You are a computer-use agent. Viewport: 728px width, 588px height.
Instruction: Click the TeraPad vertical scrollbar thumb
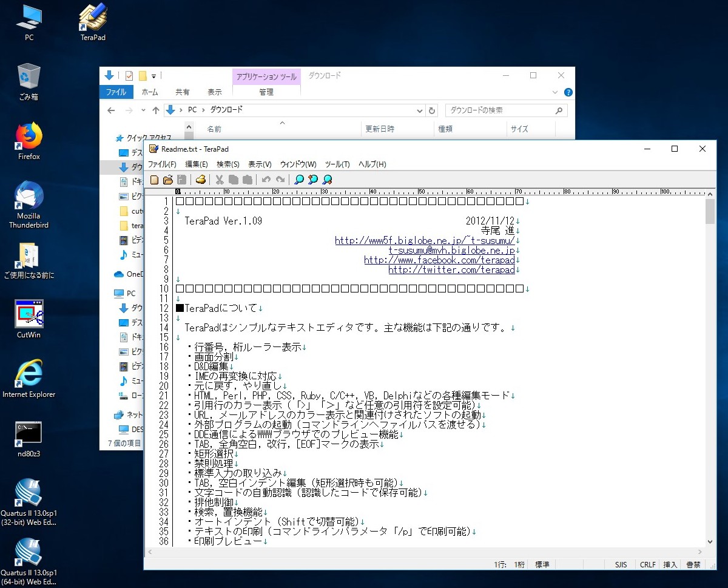point(710,212)
